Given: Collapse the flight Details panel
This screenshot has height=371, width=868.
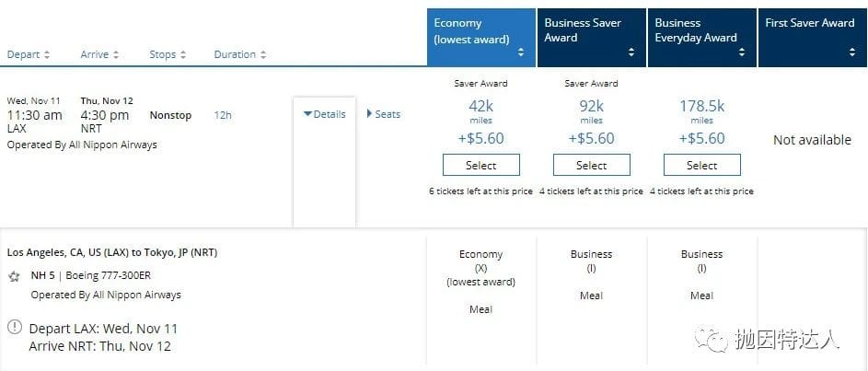Looking at the screenshot, I should tap(325, 114).
